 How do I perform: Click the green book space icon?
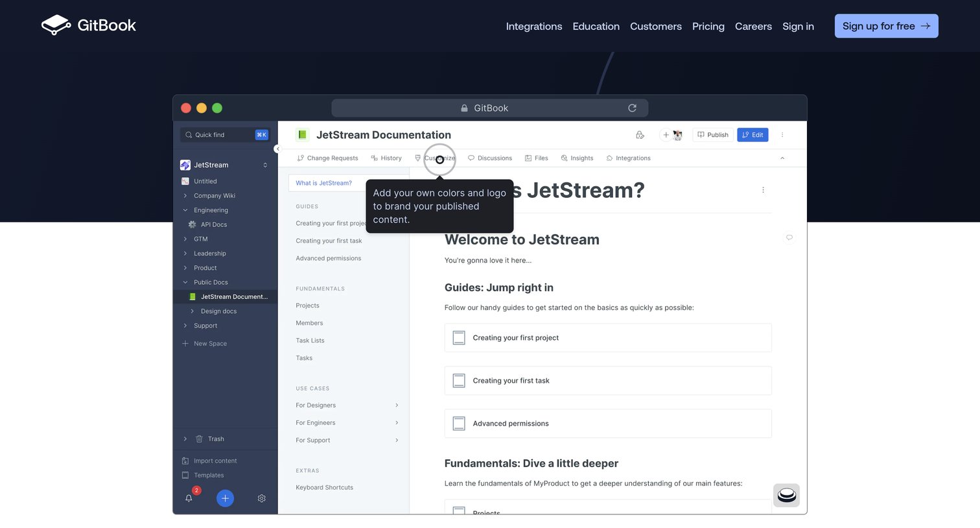pyautogui.click(x=302, y=135)
